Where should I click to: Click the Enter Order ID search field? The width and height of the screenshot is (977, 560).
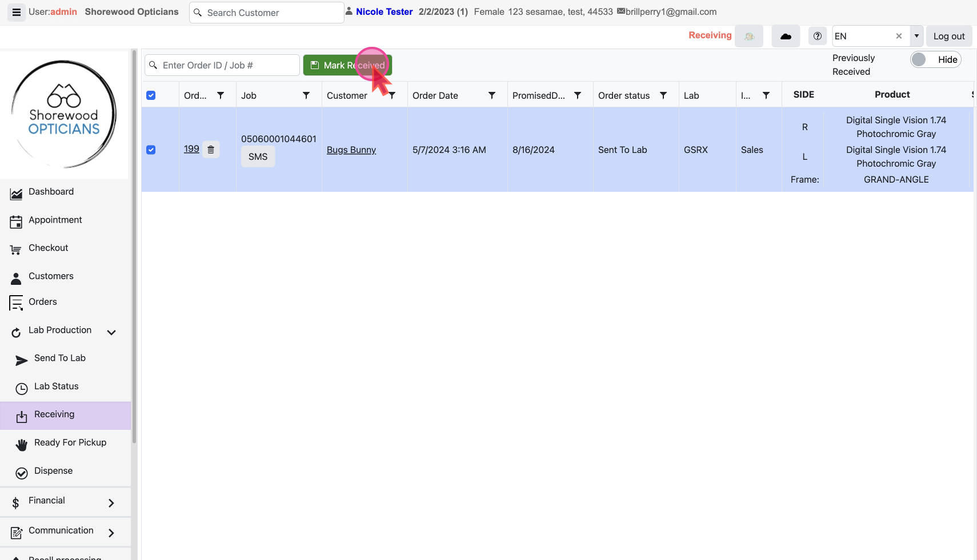tap(227, 65)
